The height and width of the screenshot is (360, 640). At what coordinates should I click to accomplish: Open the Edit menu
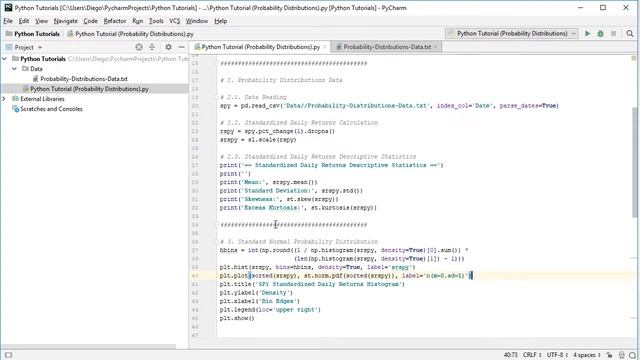click(24, 21)
